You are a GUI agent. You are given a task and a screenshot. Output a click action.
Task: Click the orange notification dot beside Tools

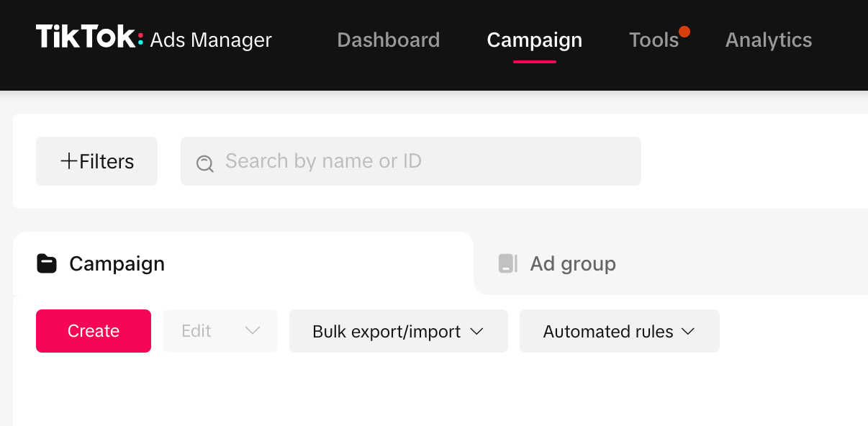tap(684, 31)
